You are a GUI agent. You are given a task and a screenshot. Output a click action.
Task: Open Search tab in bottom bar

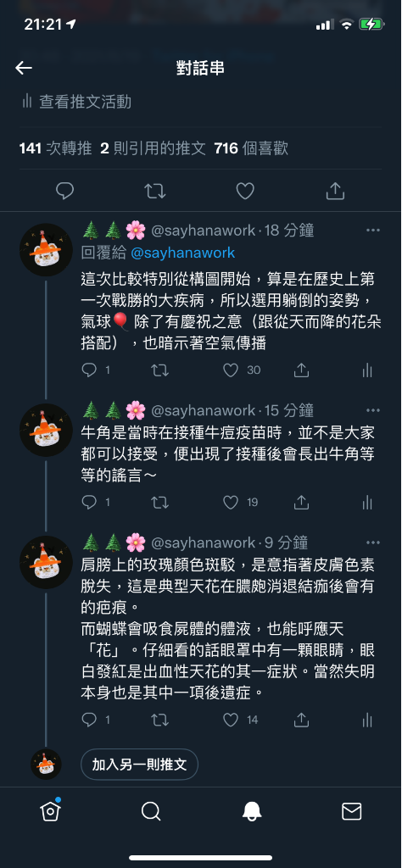tap(151, 811)
